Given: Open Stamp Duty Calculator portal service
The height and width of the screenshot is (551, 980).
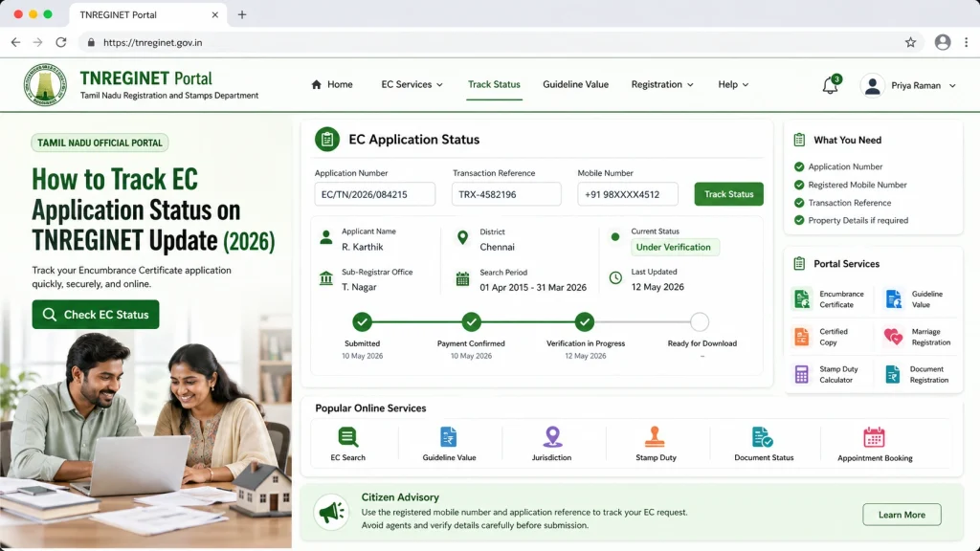Looking at the screenshot, I should coord(826,374).
